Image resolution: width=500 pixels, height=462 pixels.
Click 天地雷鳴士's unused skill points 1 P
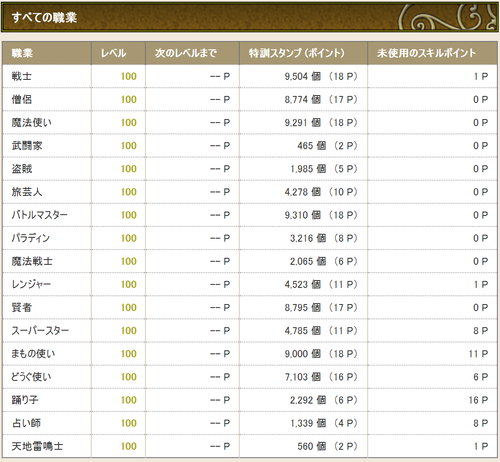coord(481,446)
